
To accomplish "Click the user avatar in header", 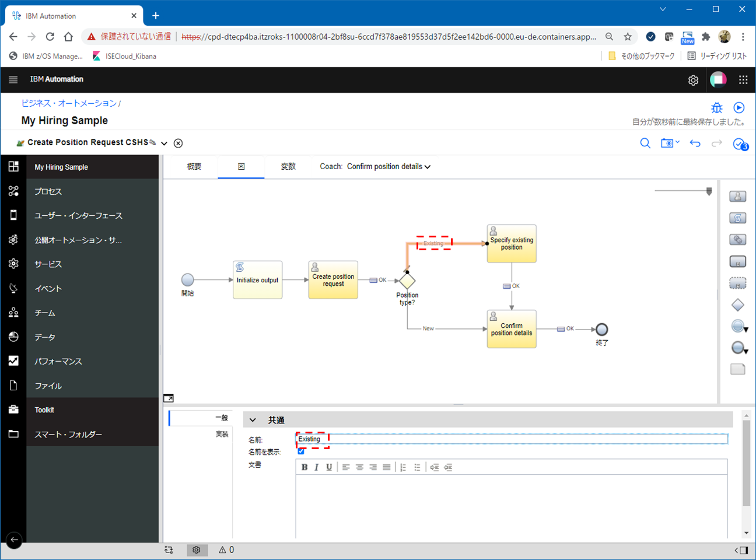I will point(718,79).
